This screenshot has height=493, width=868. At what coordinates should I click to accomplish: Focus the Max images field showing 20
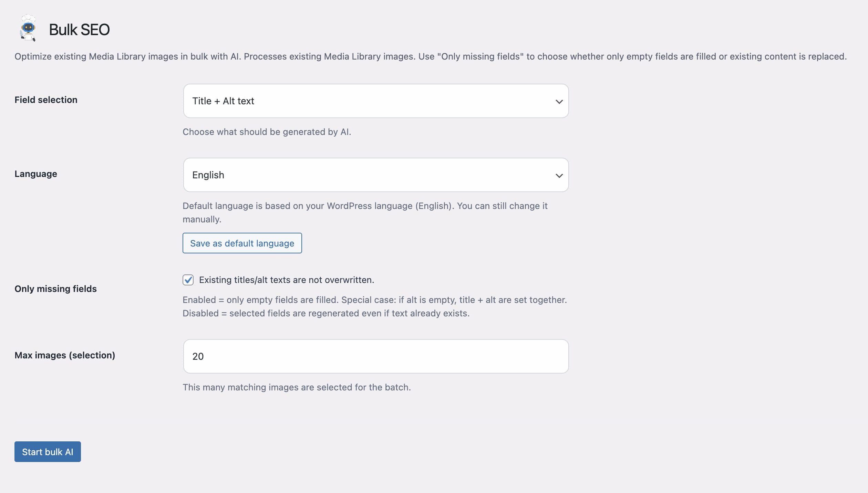(376, 356)
